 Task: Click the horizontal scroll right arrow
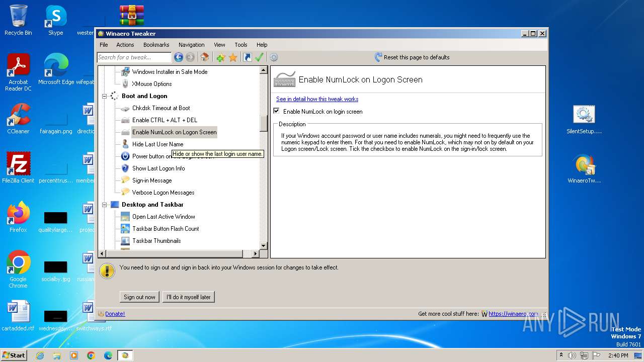point(256,254)
